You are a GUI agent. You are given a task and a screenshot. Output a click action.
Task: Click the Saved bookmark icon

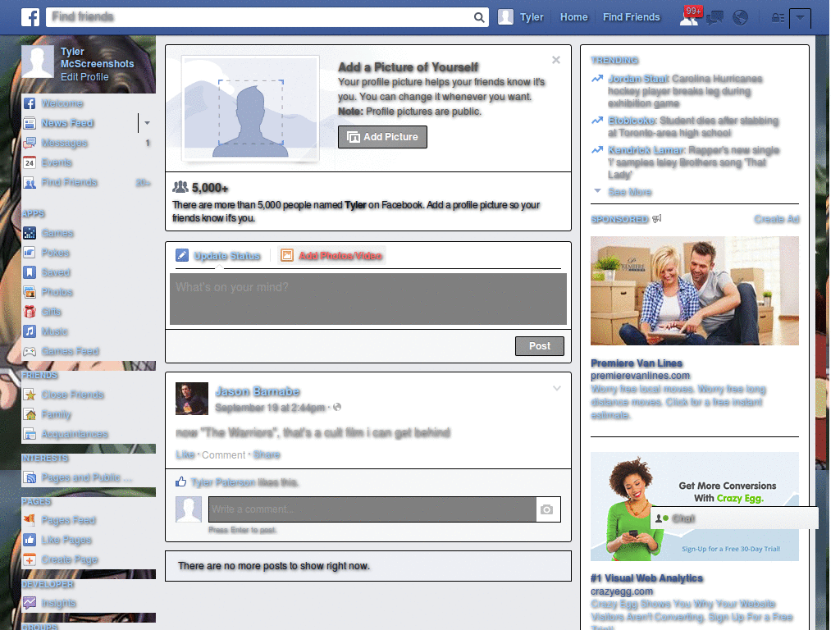pos(30,272)
